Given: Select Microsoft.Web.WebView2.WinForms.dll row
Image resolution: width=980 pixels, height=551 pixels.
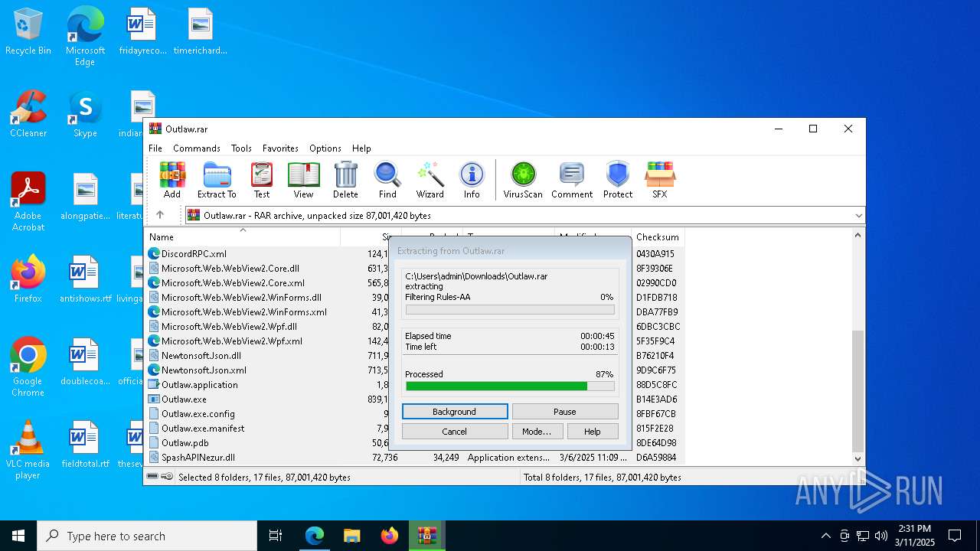Looking at the screenshot, I should tap(241, 298).
